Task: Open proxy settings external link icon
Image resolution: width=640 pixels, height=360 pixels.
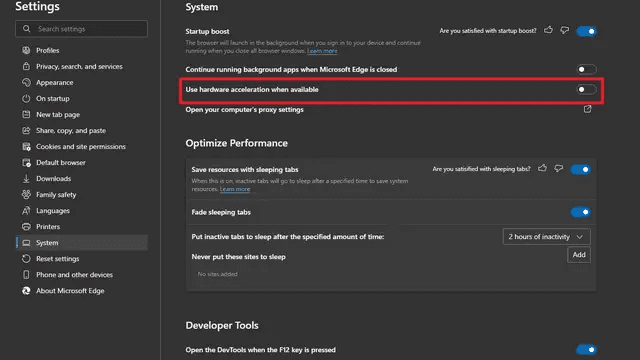Action: tap(587, 109)
